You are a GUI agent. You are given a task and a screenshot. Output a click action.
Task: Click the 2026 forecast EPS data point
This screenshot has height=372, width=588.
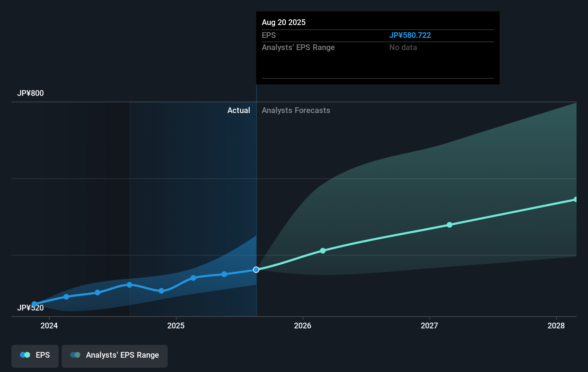pos(323,251)
